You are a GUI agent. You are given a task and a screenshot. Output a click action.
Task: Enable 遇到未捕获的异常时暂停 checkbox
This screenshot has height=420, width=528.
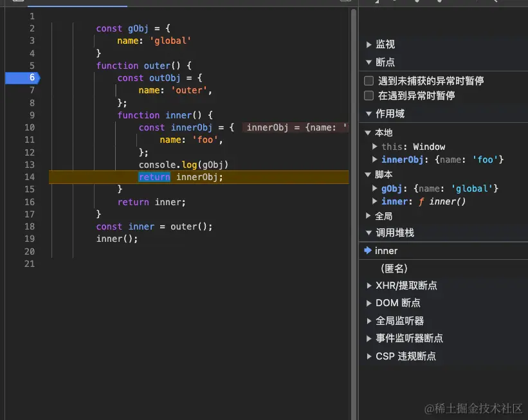369,81
